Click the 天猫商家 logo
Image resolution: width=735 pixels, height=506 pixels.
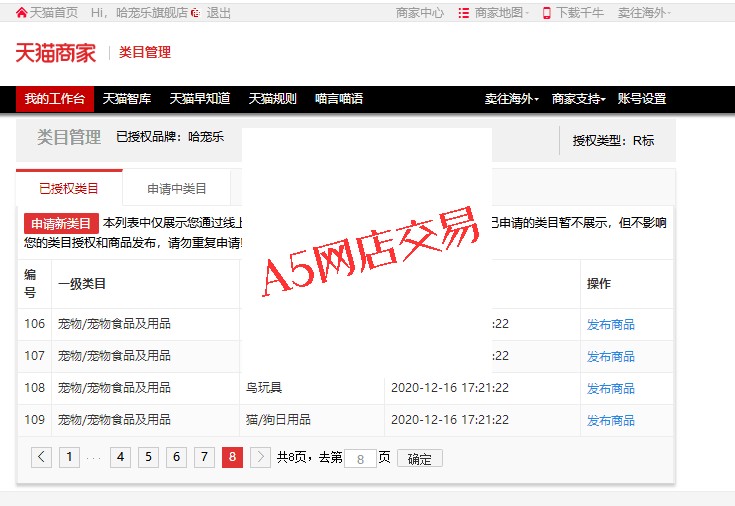coord(56,53)
